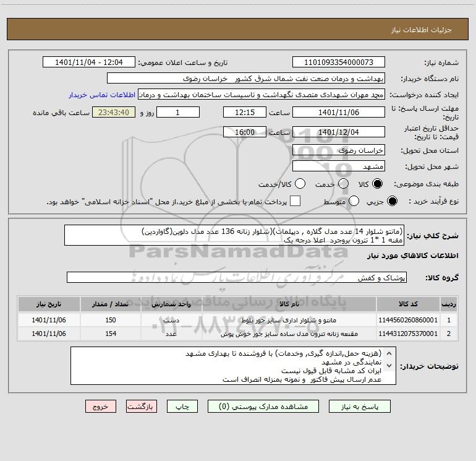Click the delivery province خراسان رضوی field
This screenshot has height=461, width=476.
tap(339, 150)
